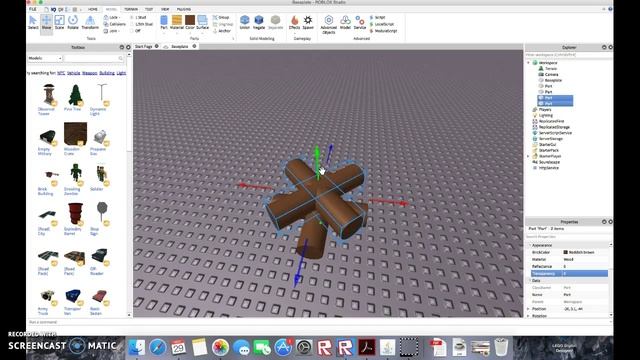This screenshot has width=640, height=360.
Task: Select ReplicatedStorage in the Explorer
Action: pyautogui.click(x=554, y=127)
